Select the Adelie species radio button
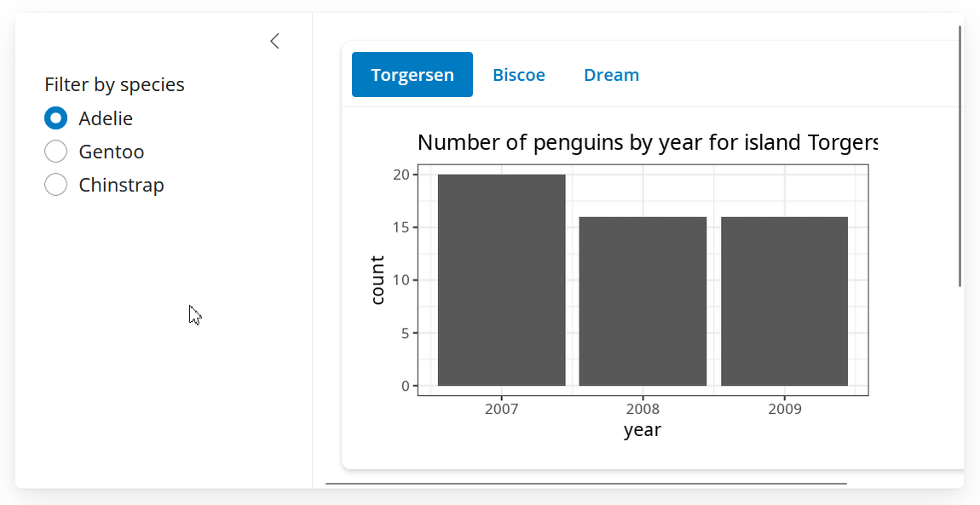Viewport: 980px width, 505px height. tap(56, 118)
